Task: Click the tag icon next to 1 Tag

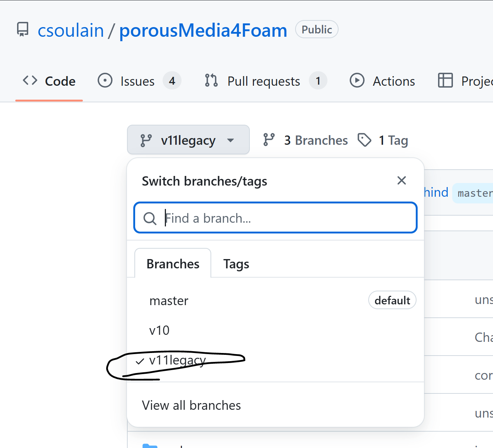Action: tap(364, 140)
